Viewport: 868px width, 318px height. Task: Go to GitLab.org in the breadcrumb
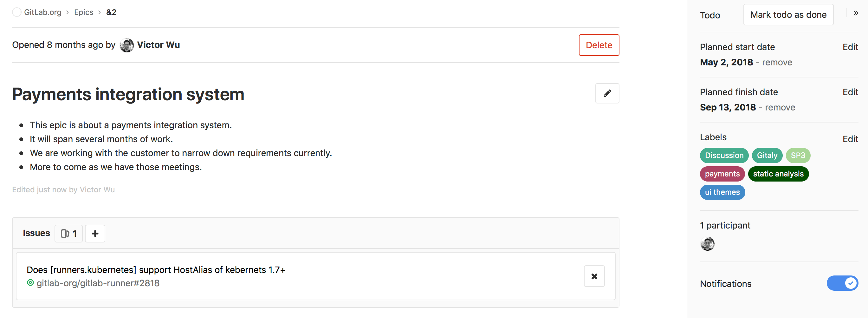click(42, 12)
